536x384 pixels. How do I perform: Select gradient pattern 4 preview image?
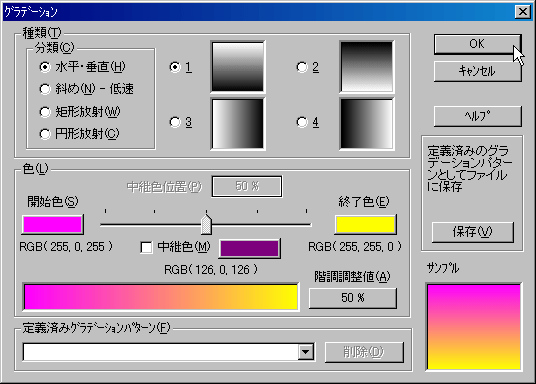[x=366, y=124]
